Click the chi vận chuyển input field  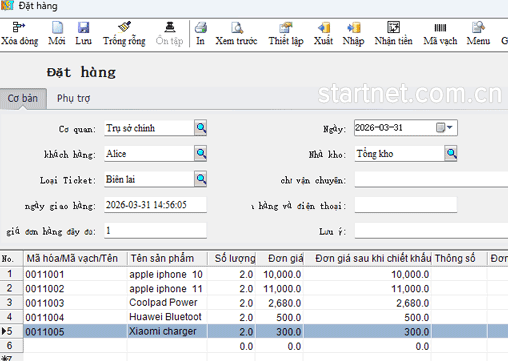431,179
